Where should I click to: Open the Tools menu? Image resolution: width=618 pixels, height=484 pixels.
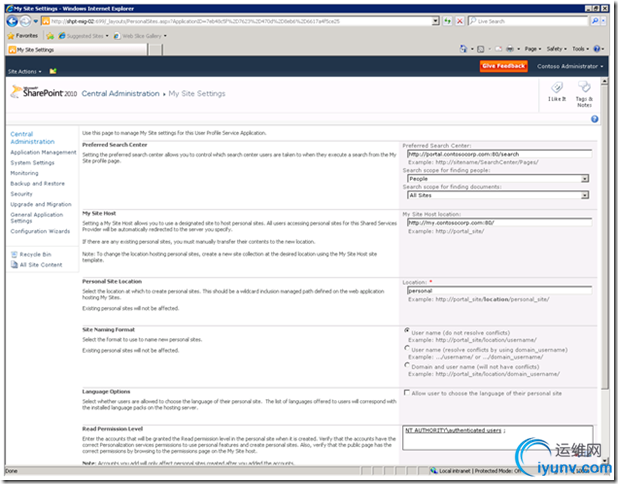point(581,49)
